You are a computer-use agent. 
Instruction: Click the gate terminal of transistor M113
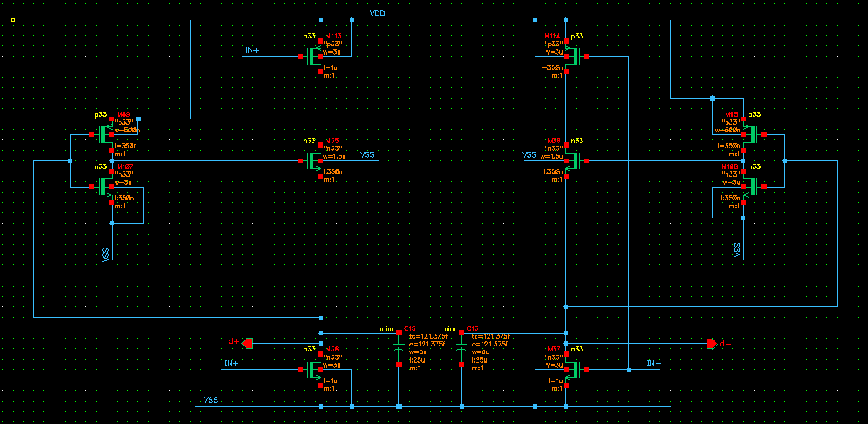(299, 56)
